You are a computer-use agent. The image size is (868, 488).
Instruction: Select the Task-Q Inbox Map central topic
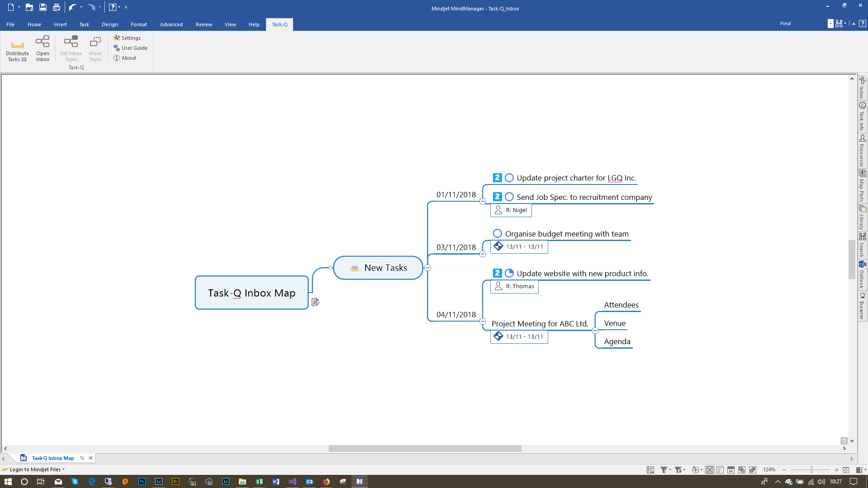click(x=251, y=293)
